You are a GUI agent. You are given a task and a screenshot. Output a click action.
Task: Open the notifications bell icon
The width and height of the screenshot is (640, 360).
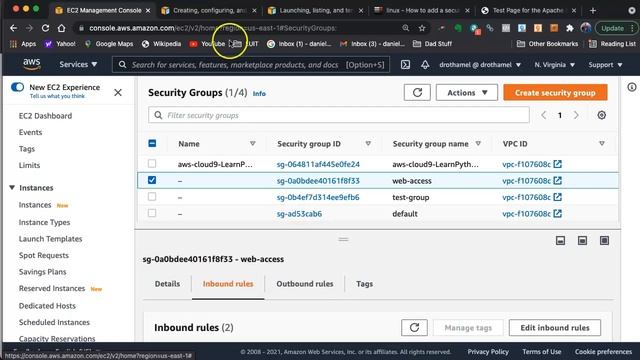coord(425,64)
